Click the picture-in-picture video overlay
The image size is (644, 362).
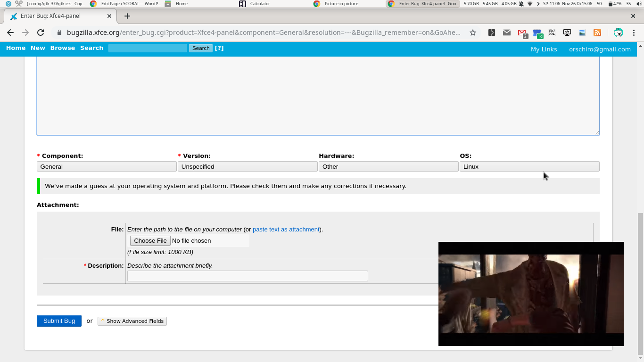point(531,294)
